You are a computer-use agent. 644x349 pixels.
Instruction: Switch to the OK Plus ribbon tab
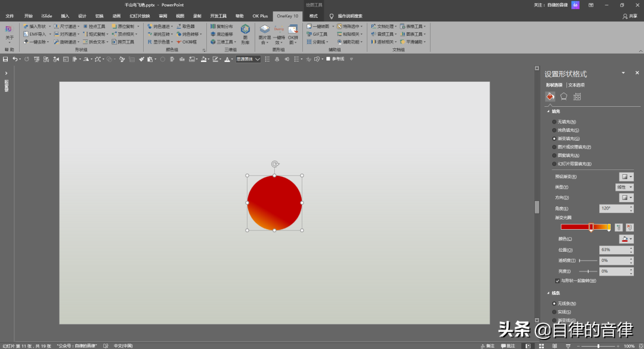click(260, 16)
